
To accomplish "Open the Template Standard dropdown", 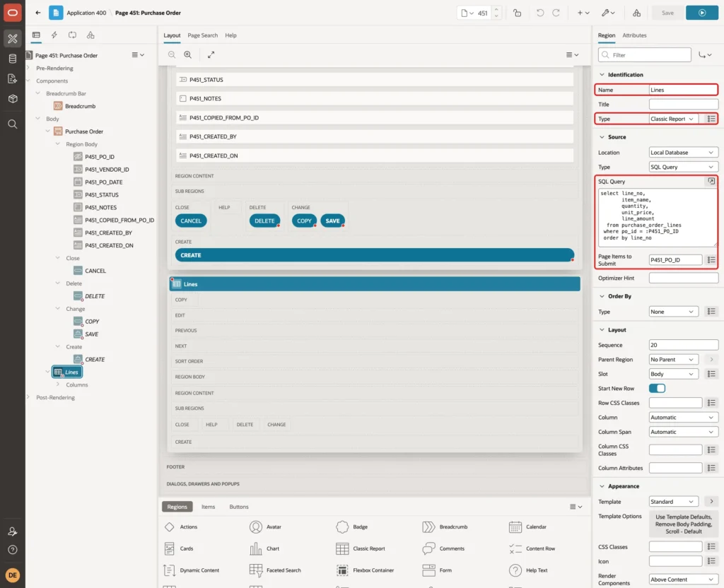I will pos(673,502).
